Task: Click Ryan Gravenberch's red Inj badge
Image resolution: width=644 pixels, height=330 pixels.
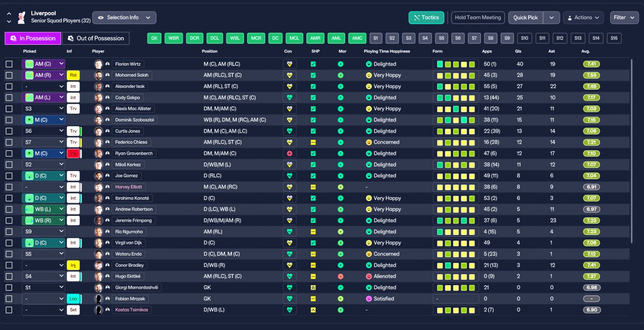Action: click(x=73, y=153)
